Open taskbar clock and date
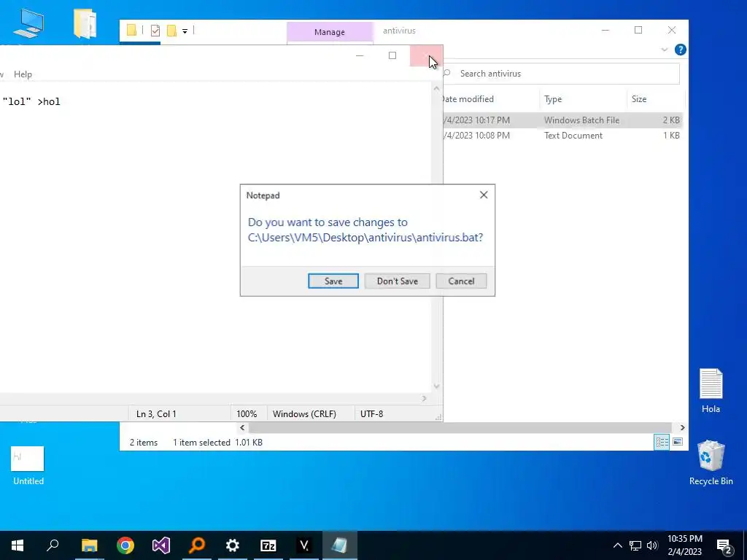This screenshot has height=560, width=747. click(x=684, y=545)
